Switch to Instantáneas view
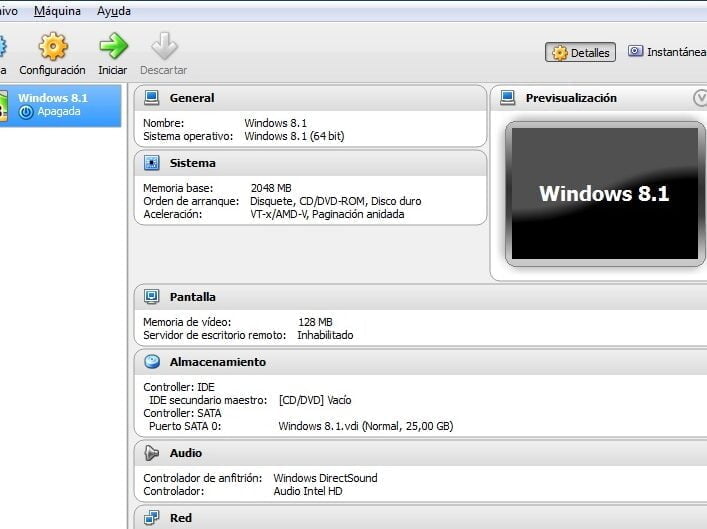The image size is (707, 529). click(x=666, y=52)
